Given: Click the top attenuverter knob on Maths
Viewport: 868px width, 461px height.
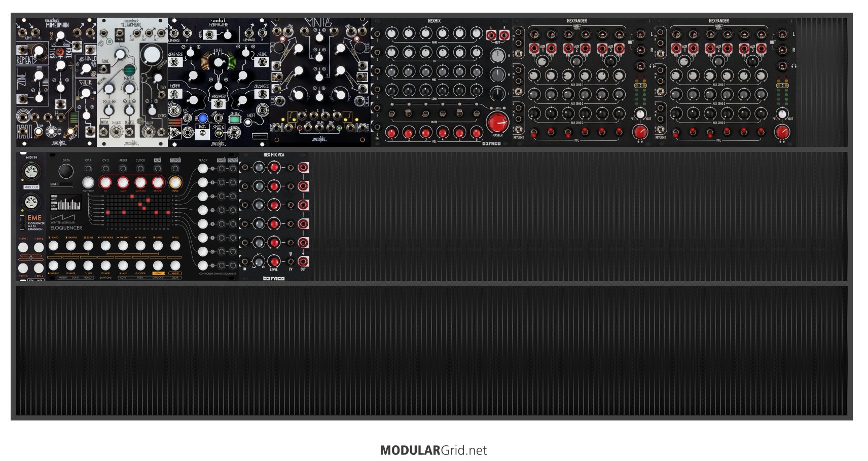Looking at the screenshot, I should point(319,37).
